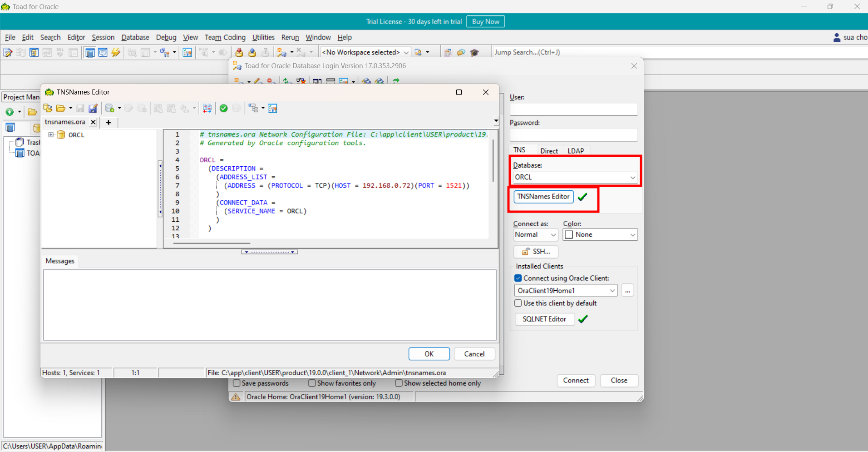Enable Use this client by default
This screenshot has width=868, height=452.
[x=518, y=303]
